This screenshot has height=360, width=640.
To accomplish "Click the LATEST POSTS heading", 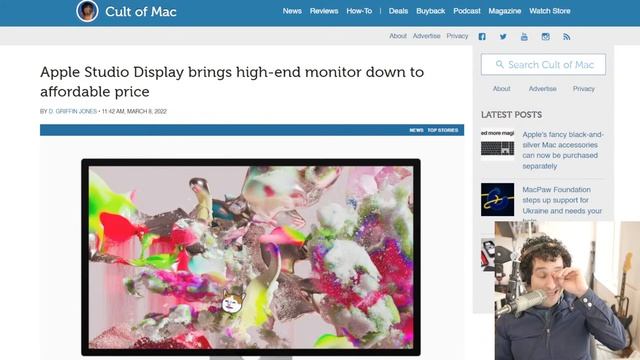I will tap(511, 115).
